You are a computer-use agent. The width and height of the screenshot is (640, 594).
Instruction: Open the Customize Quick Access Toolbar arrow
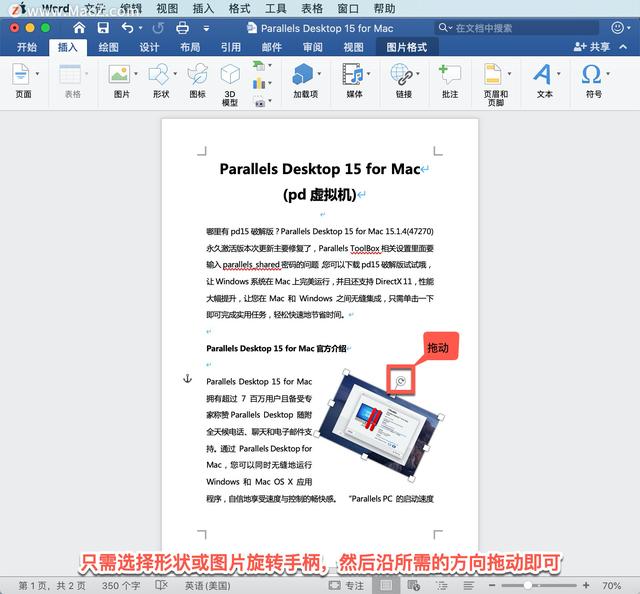[x=206, y=28]
